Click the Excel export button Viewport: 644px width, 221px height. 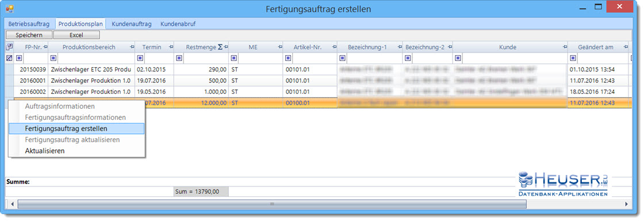(x=76, y=35)
